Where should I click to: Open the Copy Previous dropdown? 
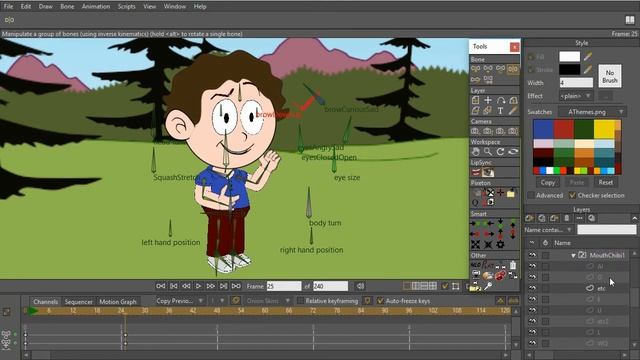tap(179, 301)
